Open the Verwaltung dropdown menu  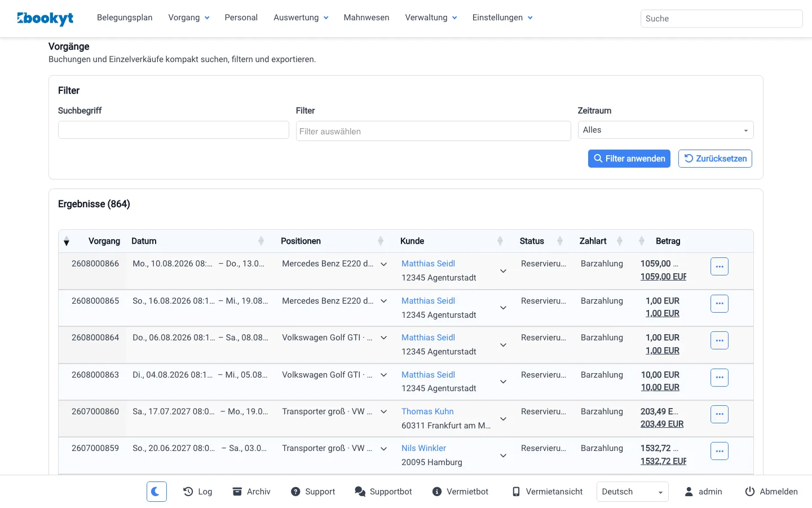point(431,17)
